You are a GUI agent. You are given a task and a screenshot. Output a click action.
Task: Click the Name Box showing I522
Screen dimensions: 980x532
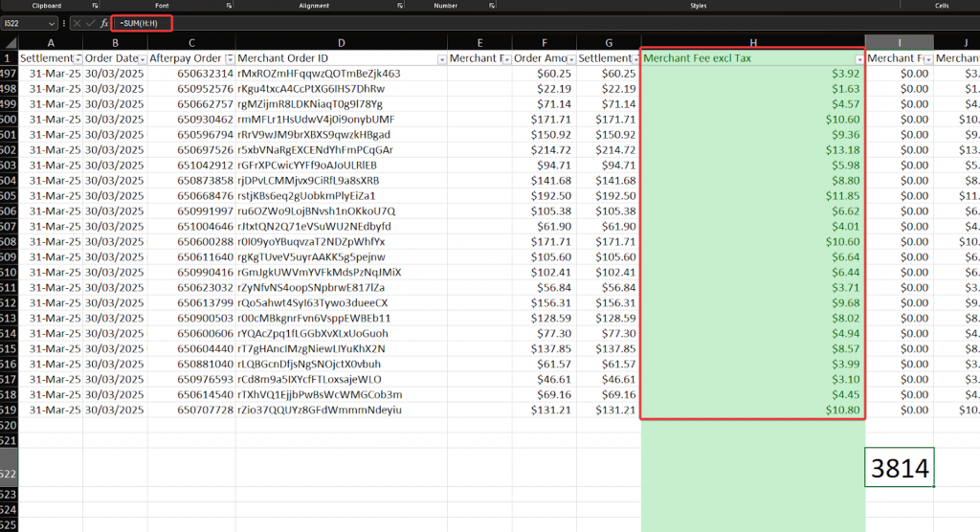pos(23,23)
